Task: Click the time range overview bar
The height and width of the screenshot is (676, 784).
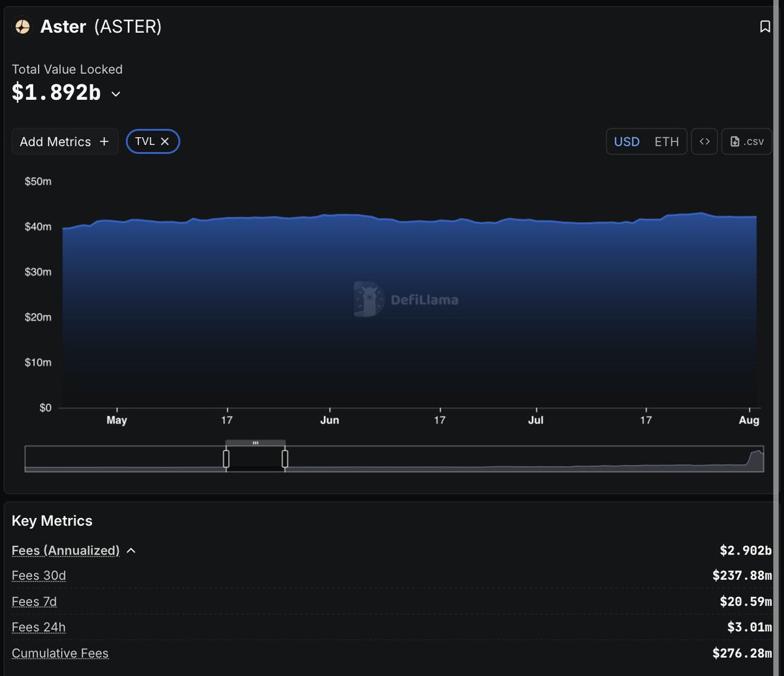Action: [394, 459]
